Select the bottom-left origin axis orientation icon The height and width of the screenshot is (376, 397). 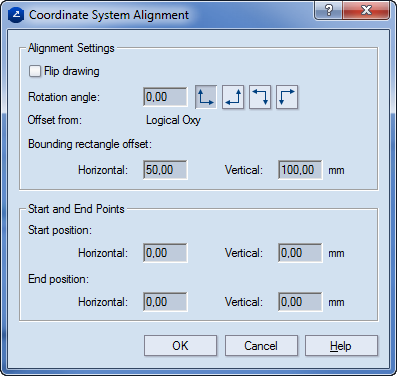[206, 97]
